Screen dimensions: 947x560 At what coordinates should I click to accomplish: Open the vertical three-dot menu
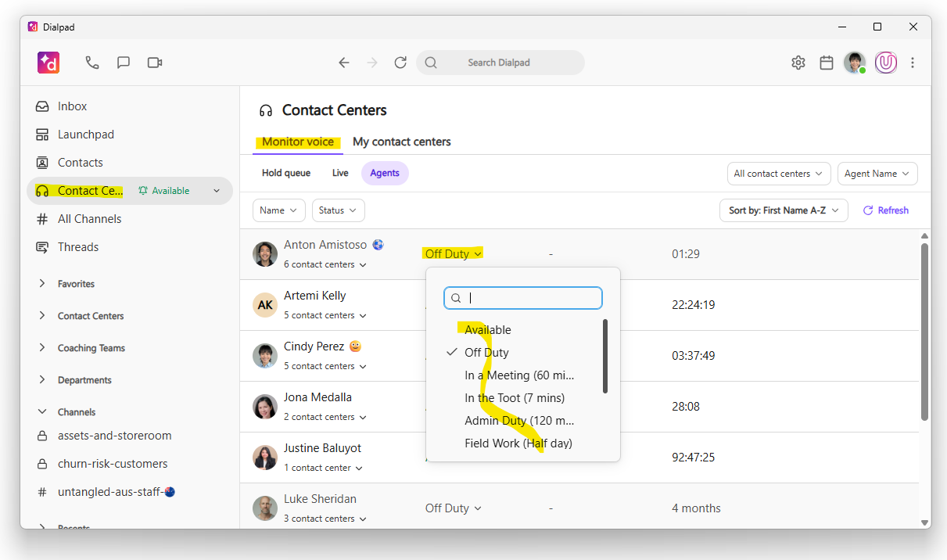pyautogui.click(x=913, y=63)
